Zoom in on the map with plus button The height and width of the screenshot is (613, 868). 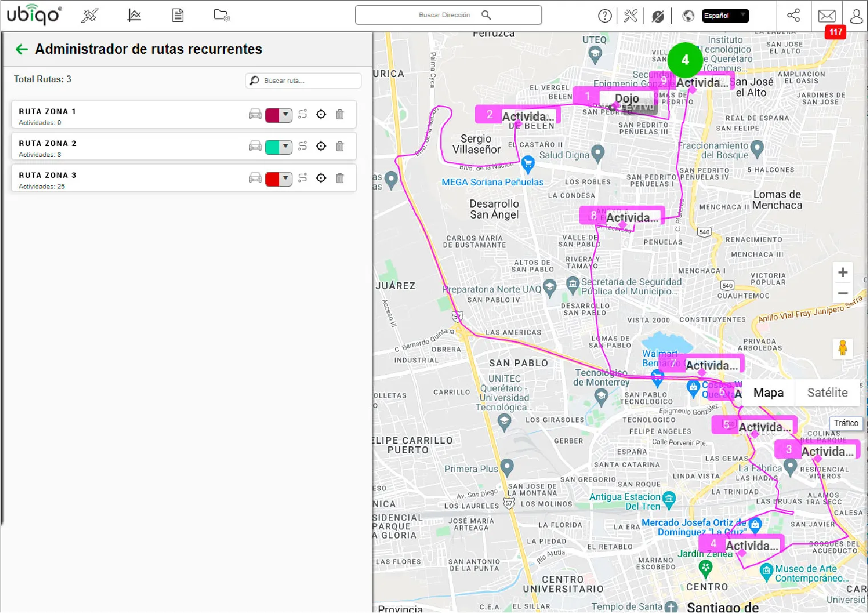click(x=842, y=273)
